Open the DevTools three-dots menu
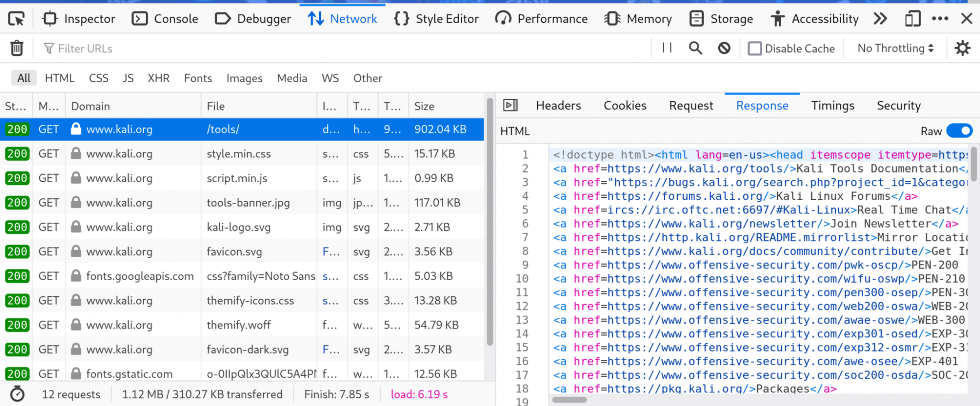 pos(940,19)
